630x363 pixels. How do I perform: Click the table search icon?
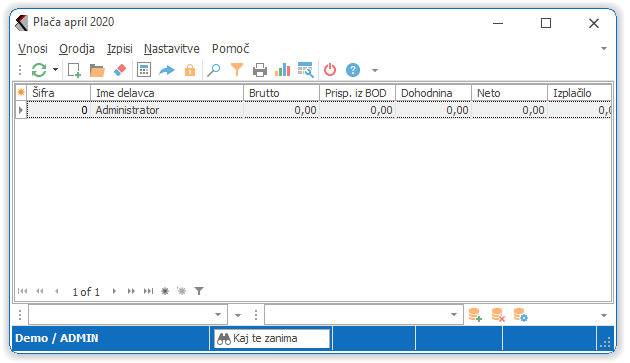pos(306,70)
